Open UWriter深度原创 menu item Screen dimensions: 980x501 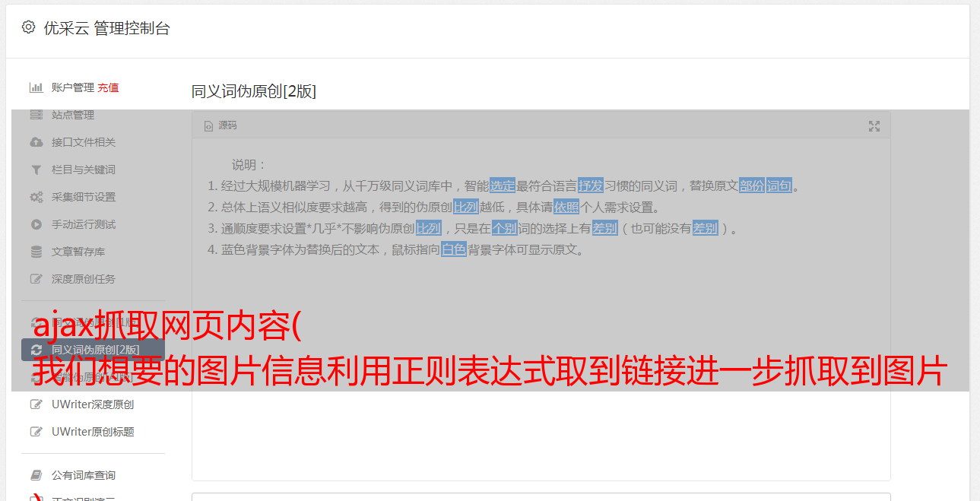[93, 404]
